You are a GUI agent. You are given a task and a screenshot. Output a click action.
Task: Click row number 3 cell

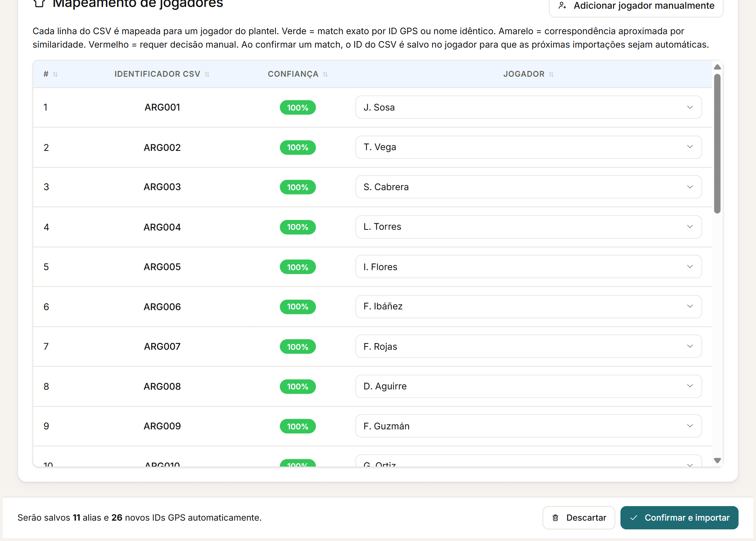[x=46, y=187]
